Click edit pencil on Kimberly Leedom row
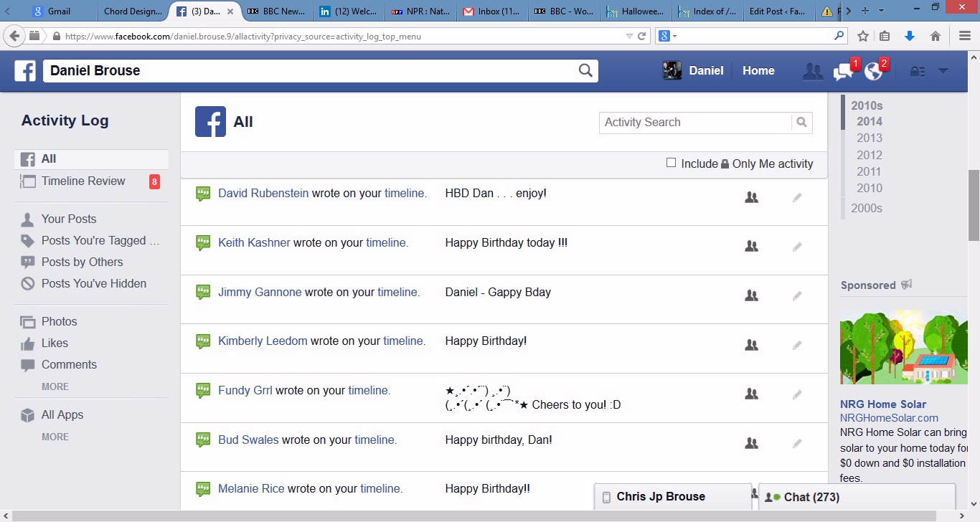980x522 pixels. (797, 345)
